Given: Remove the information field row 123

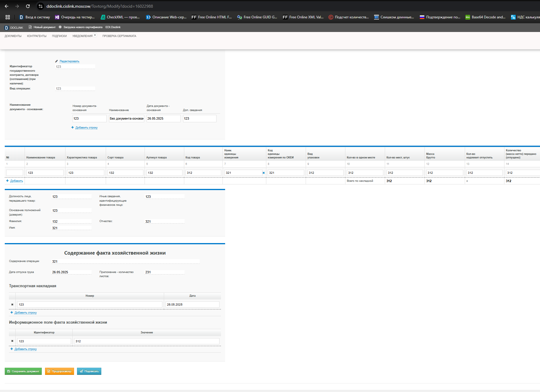Looking at the screenshot, I should click(x=12, y=341).
